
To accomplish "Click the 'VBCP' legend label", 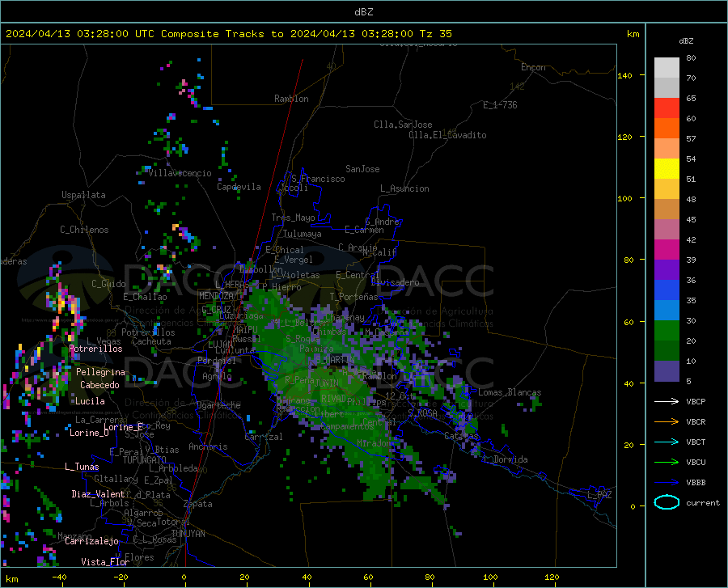I will [696, 401].
